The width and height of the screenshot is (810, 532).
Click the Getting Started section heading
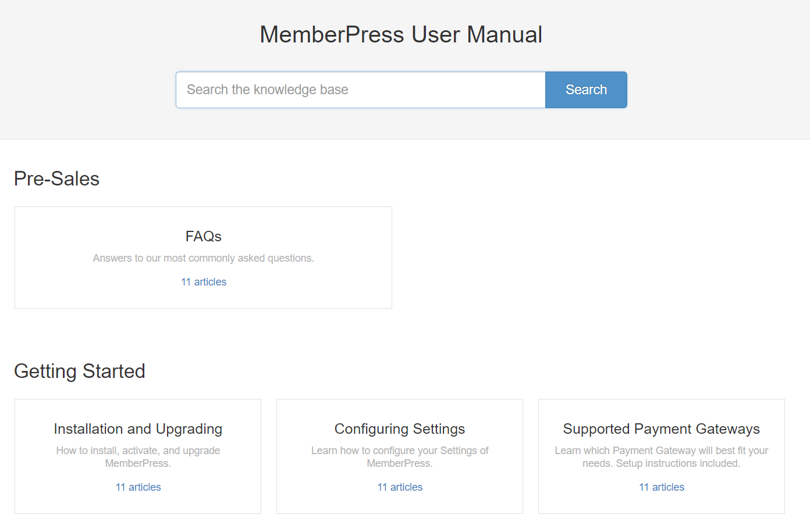click(x=80, y=371)
